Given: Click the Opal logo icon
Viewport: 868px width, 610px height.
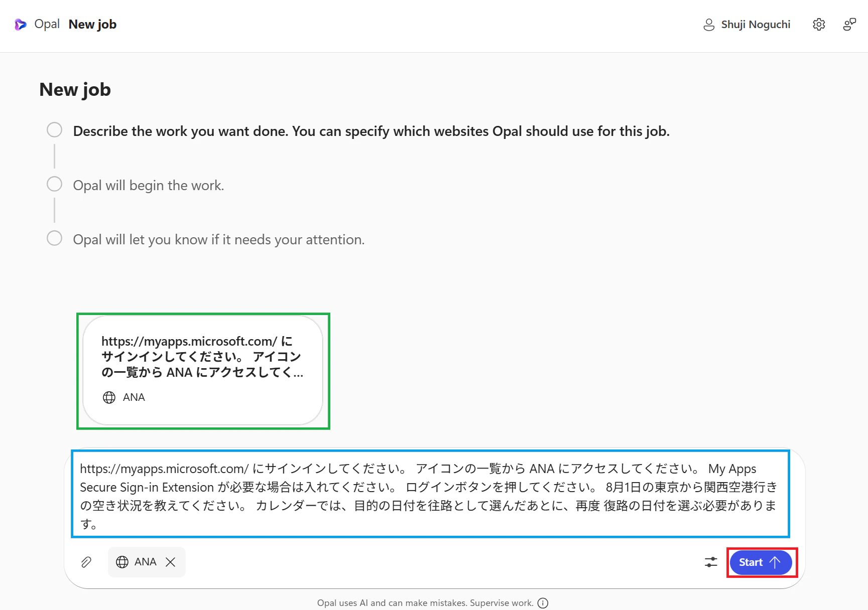Looking at the screenshot, I should [20, 25].
